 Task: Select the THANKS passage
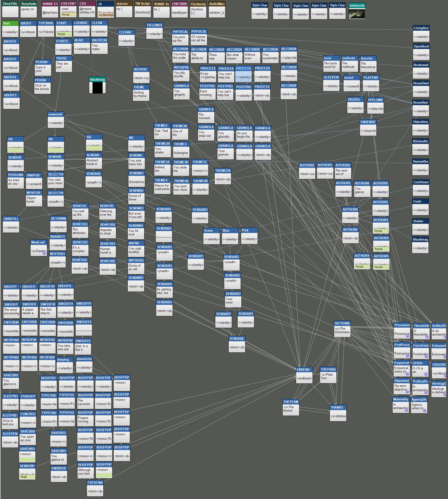(338, 413)
